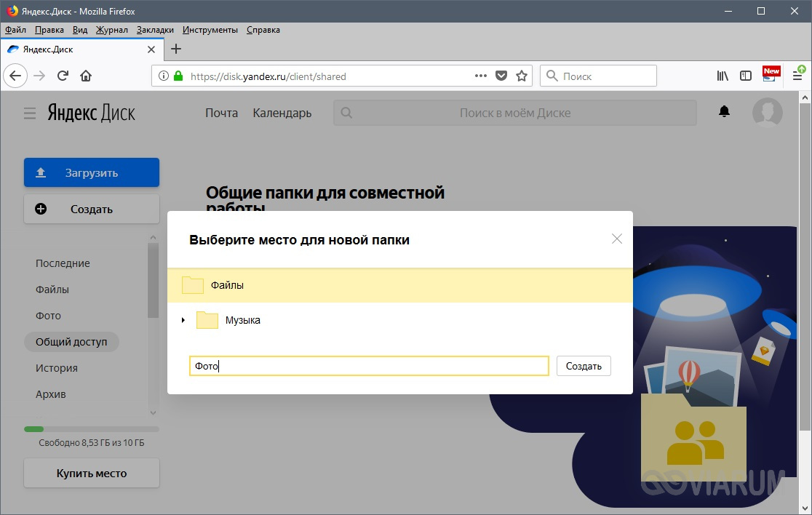812x515 pixels.
Task: Click the Файлы folder icon in dialog
Action: 193,285
